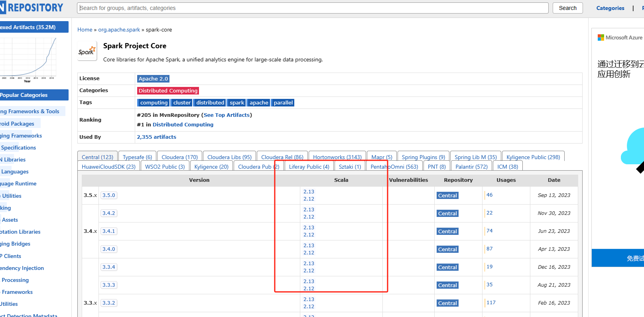Image resolution: width=644 pixels, height=317 pixels.
Task: Open Popular Categories sidebar header
Action: point(34,95)
